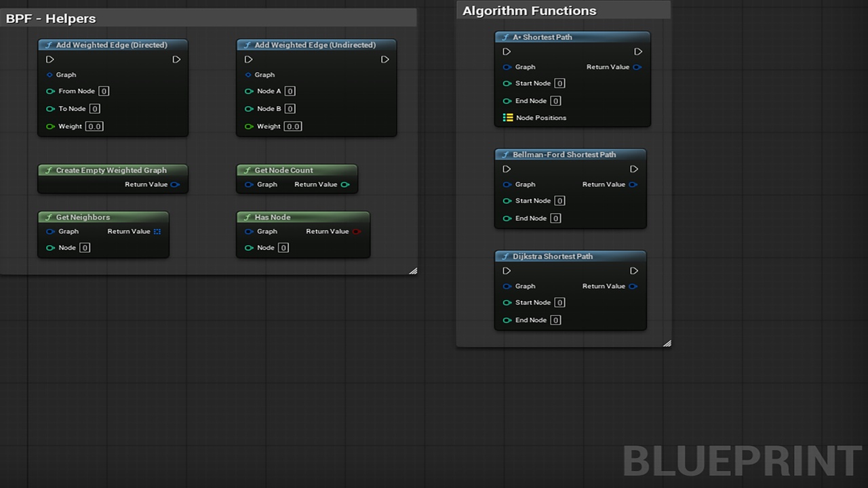Click From Node pin connector
868x488 pixels.
tap(50, 91)
